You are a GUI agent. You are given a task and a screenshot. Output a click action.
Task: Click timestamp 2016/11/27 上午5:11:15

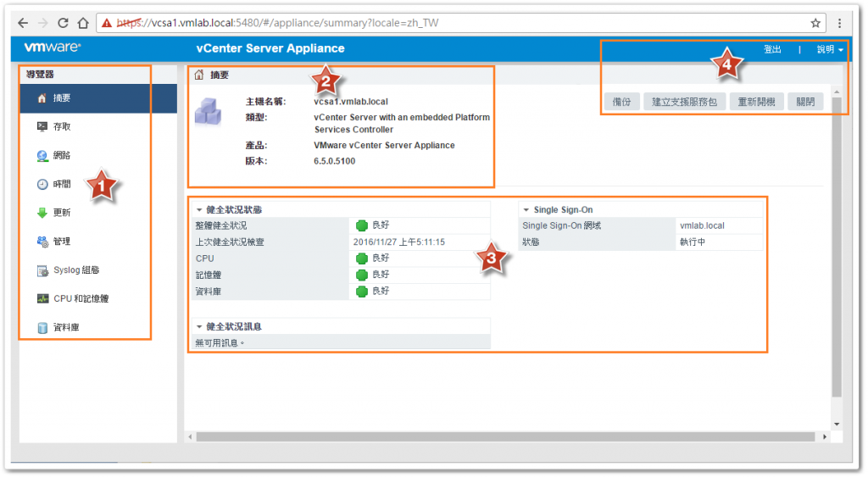[399, 242]
